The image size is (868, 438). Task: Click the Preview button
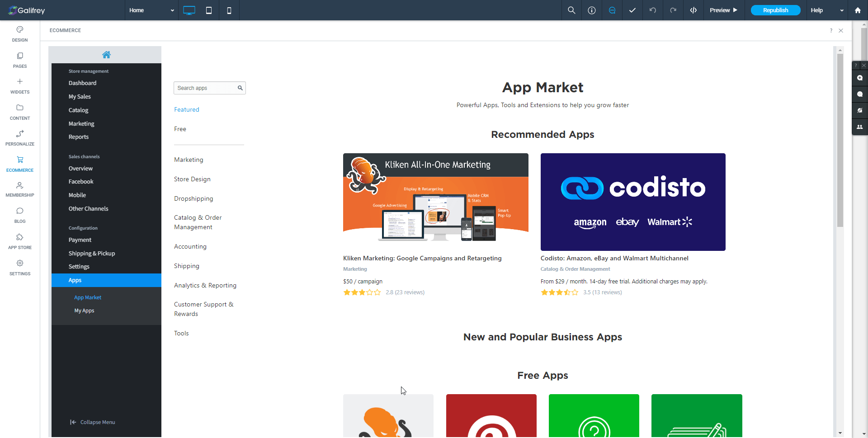pyautogui.click(x=723, y=10)
